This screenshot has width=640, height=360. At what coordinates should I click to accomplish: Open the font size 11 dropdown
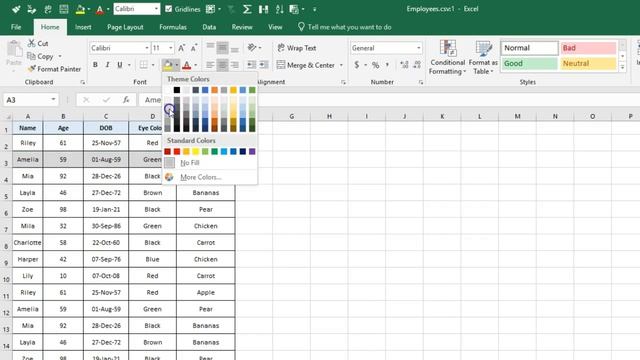[x=171, y=48]
